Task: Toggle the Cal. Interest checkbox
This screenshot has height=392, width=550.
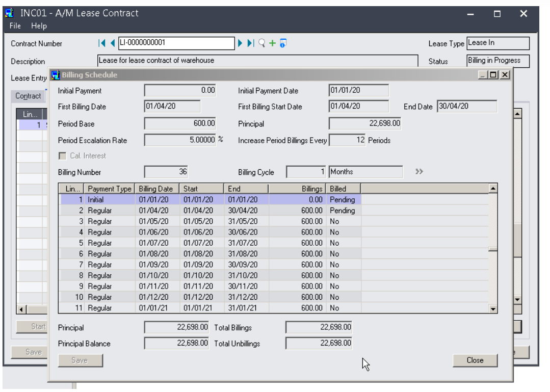Action: click(63, 156)
